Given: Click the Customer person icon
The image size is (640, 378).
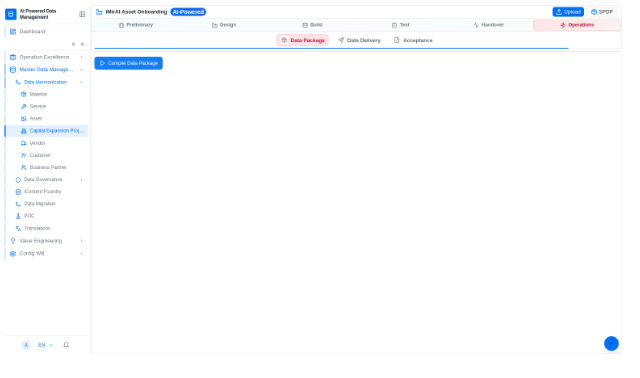Looking at the screenshot, I should pyautogui.click(x=24, y=156).
